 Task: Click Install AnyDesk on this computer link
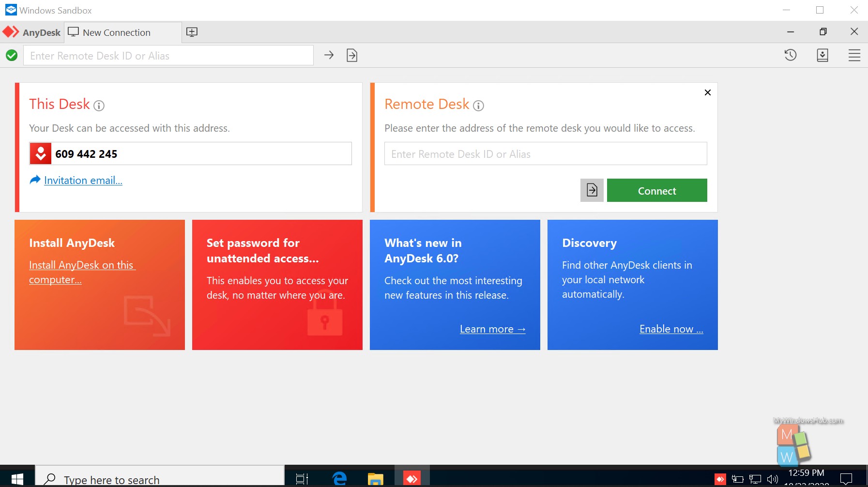[82, 272]
